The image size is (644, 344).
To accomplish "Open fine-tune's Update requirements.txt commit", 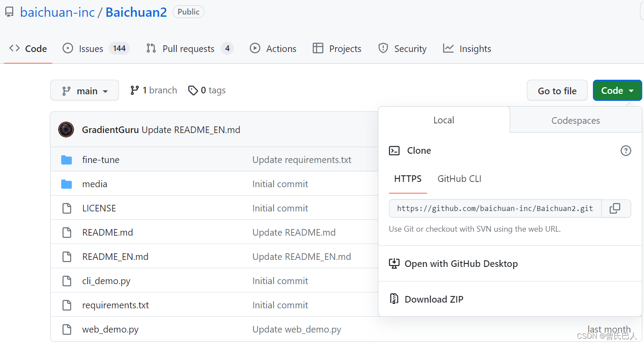I will (302, 159).
